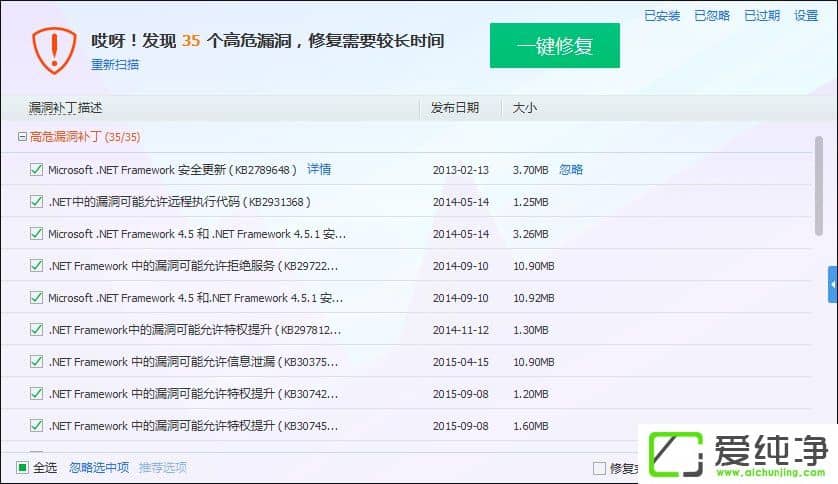Switch to the 已忽略 tab
Screen dimensions: 838x484
tap(712, 16)
